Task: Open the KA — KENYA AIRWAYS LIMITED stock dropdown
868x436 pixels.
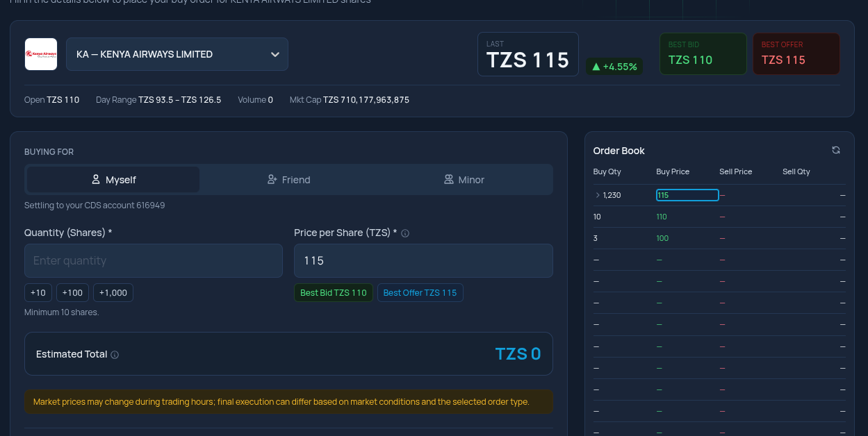Action: tap(177, 54)
